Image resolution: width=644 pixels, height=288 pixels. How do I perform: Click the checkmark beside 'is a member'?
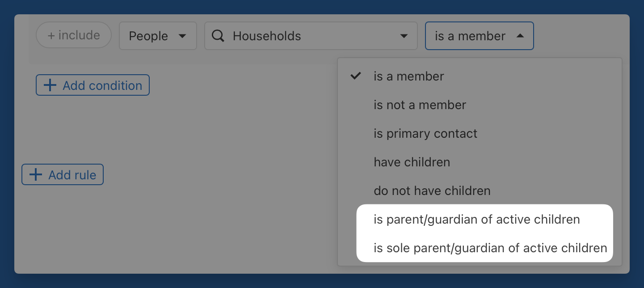tap(355, 76)
